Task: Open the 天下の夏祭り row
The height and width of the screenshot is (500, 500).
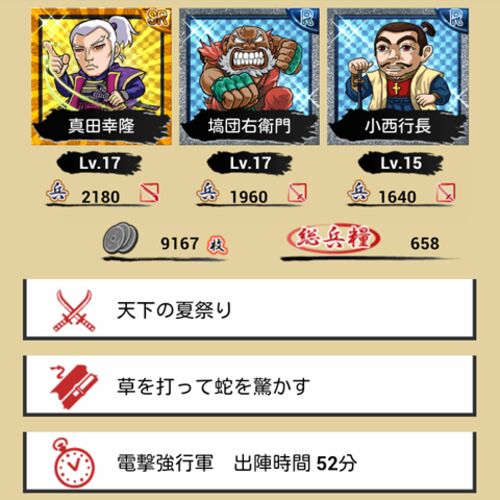Action: [x=249, y=310]
